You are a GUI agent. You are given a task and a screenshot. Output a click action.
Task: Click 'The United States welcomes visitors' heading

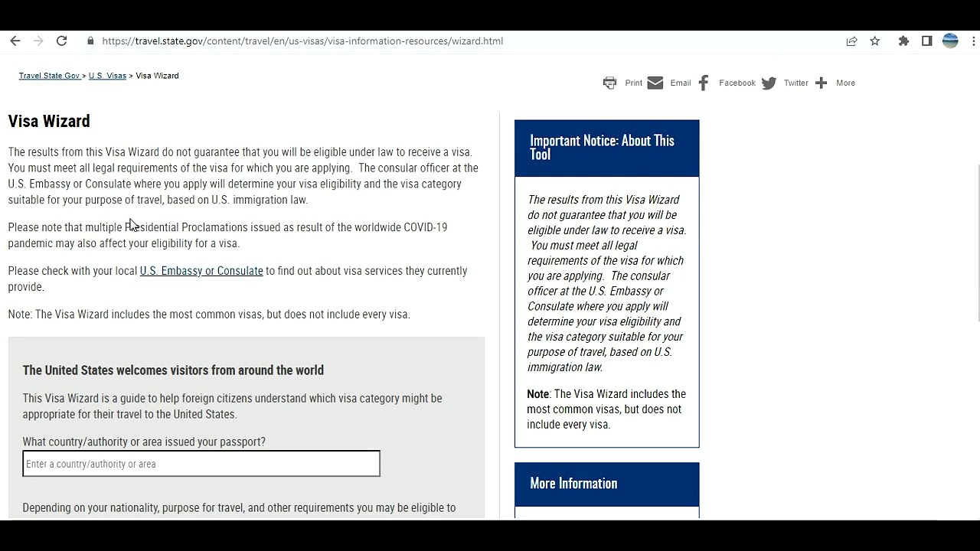pyautogui.click(x=173, y=370)
